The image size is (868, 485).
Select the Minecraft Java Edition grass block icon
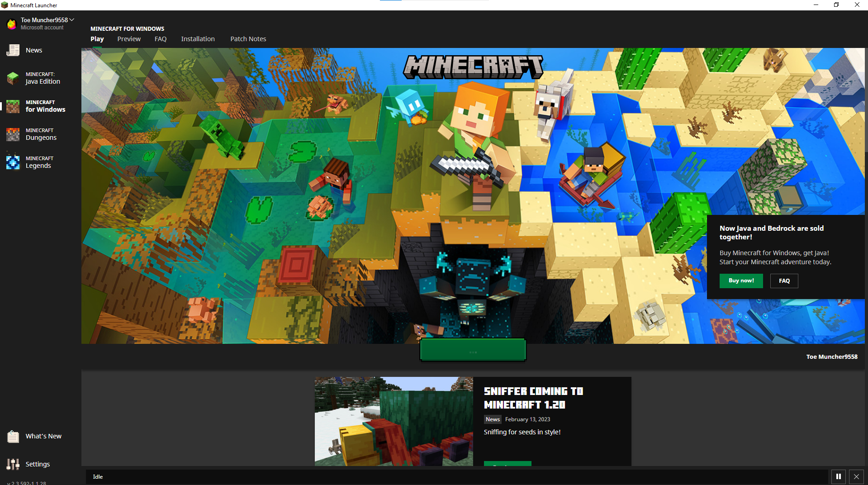click(x=13, y=78)
